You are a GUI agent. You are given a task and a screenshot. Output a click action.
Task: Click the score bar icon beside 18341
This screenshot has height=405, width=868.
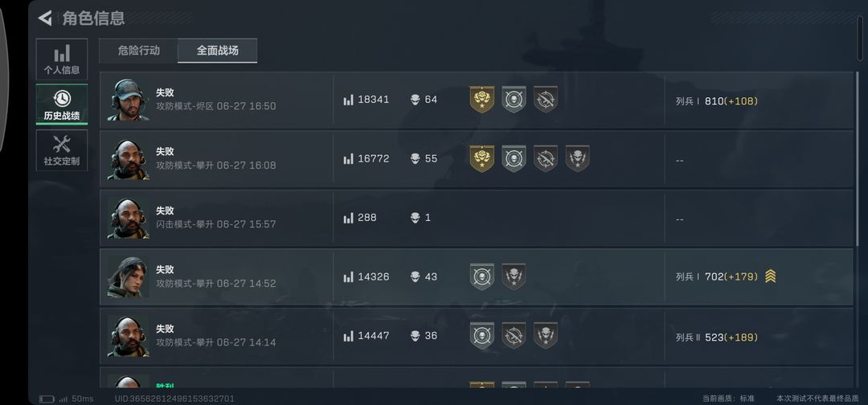[x=348, y=100]
